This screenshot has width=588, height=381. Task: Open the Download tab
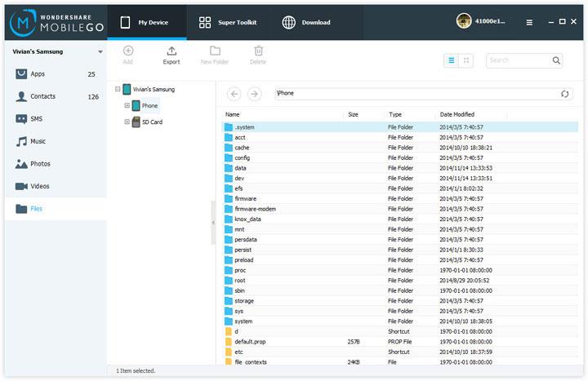click(306, 23)
